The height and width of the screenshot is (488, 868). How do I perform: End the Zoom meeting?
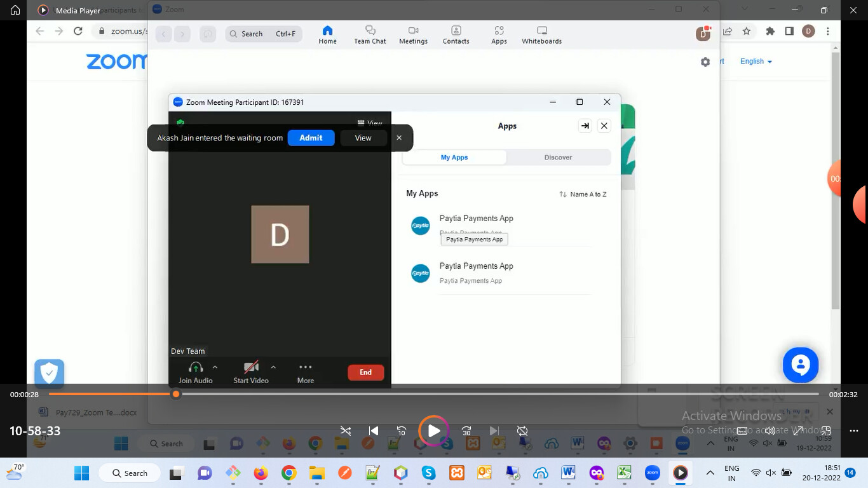point(365,372)
